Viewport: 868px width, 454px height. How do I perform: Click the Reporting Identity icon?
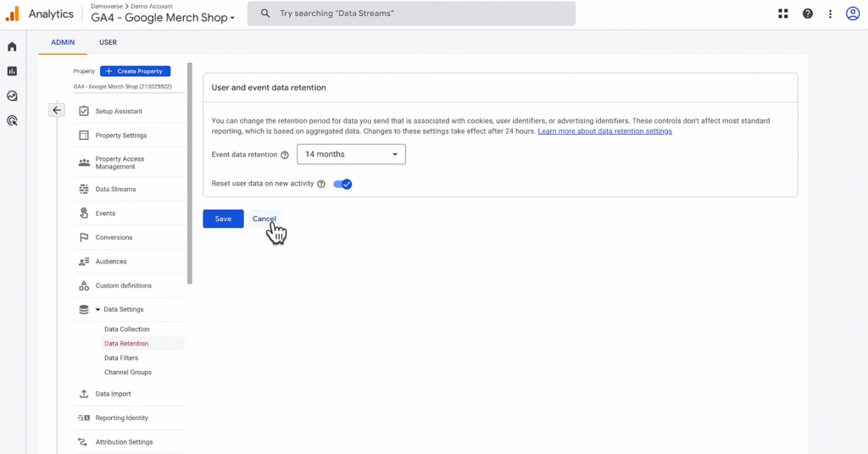(84, 418)
